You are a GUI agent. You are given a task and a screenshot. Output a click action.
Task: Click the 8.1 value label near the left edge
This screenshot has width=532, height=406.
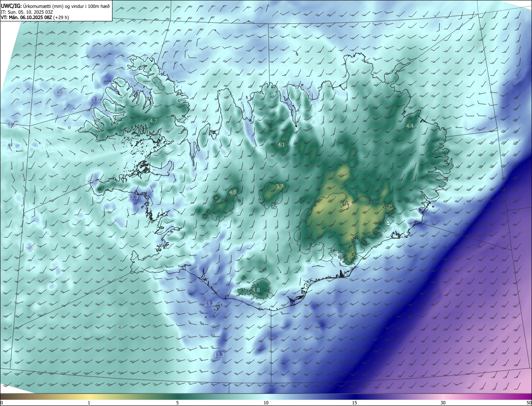(x=19, y=176)
